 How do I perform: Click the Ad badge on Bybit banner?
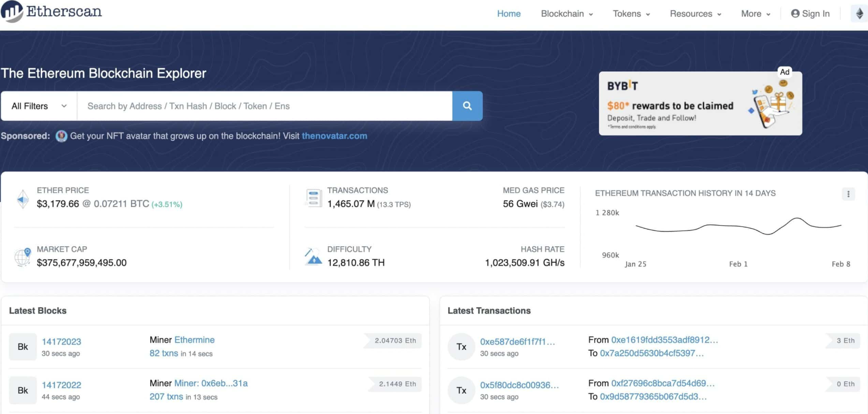[x=784, y=72]
